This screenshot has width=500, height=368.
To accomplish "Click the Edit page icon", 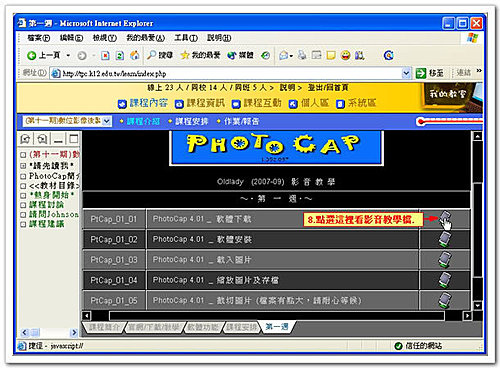I will coord(317,55).
